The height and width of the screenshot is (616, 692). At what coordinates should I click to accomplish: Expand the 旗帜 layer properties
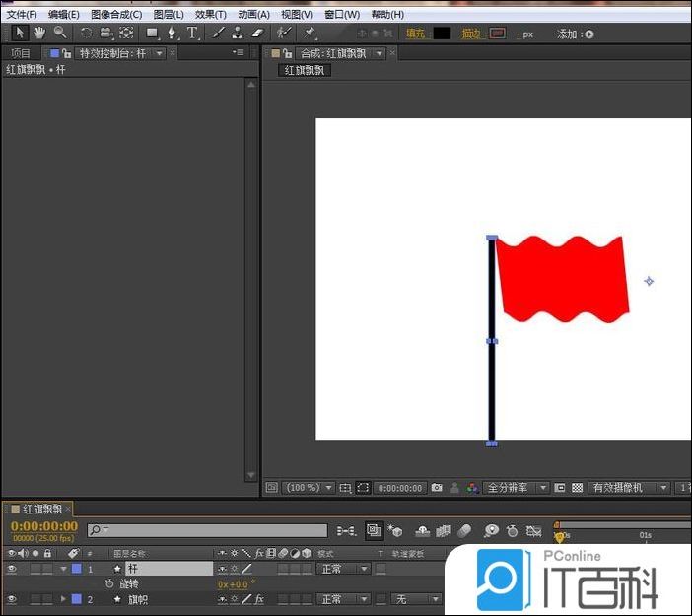pyautogui.click(x=64, y=599)
